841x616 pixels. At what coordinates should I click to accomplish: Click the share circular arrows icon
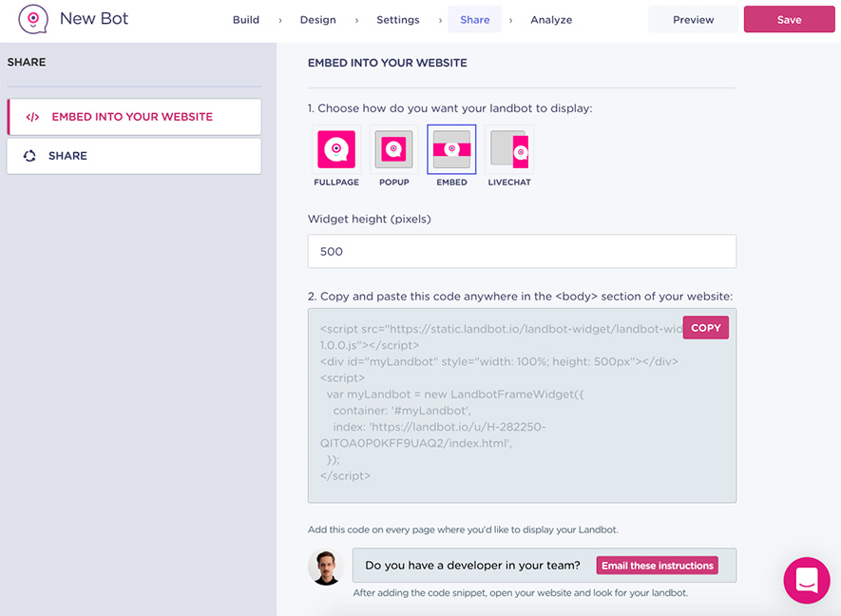pyautogui.click(x=29, y=156)
